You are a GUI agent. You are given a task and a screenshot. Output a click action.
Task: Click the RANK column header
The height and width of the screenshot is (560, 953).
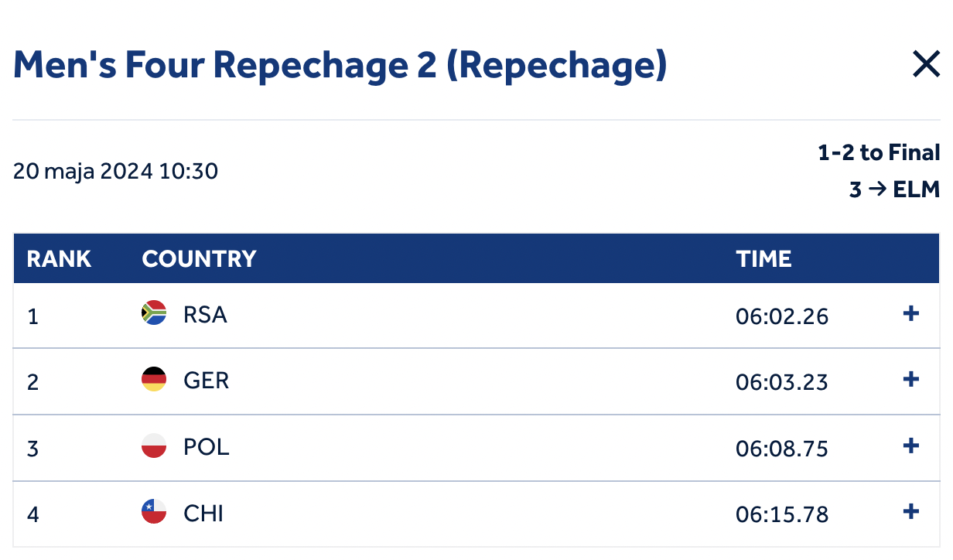pos(59,259)
